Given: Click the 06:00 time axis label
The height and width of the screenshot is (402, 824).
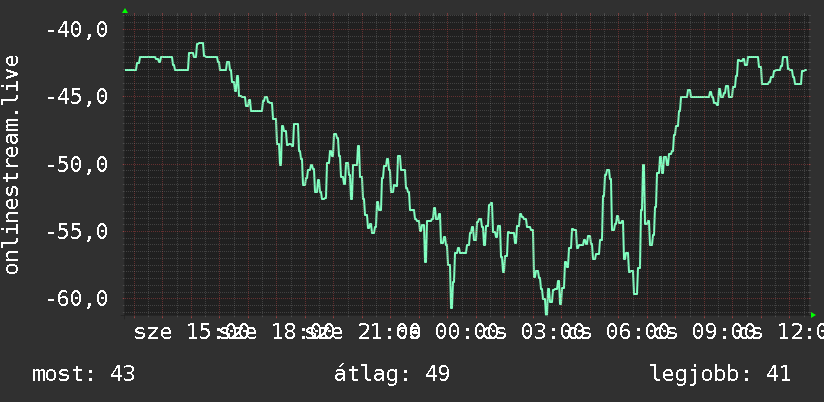Looking at the screenshot, I should click(637, 332).
